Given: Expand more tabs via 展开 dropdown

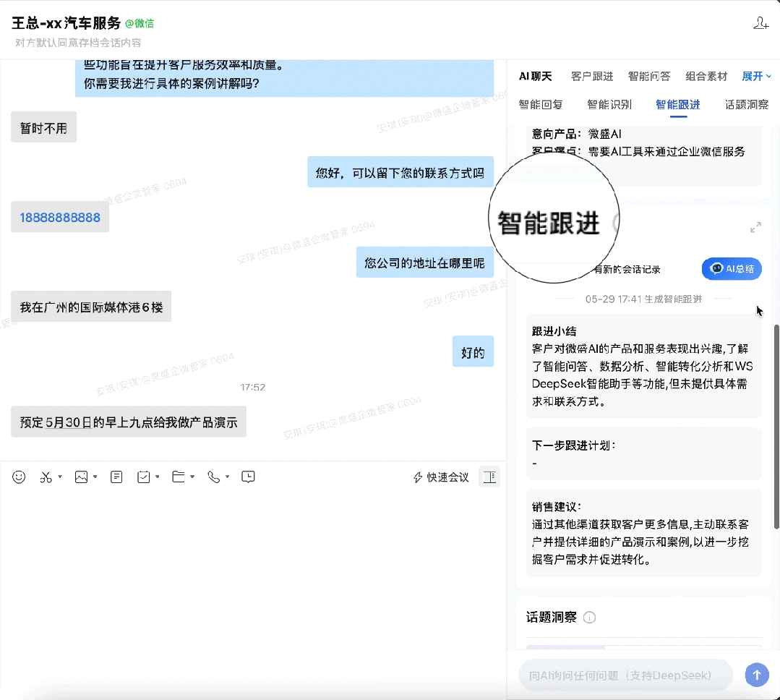Looking at the screenshot, I should tap(756, 77).
